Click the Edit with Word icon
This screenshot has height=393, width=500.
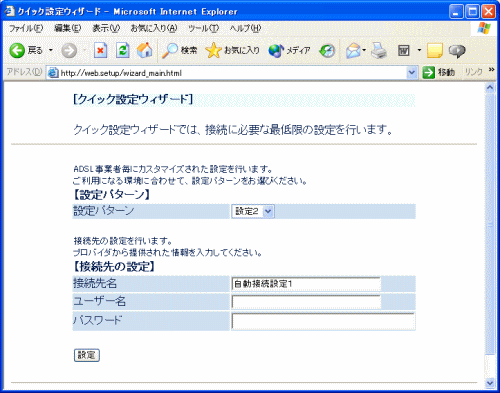pyautogui.click(x=404, y=51)
